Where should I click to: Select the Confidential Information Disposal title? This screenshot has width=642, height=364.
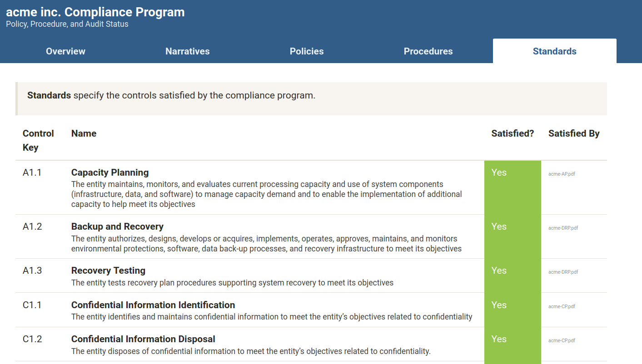[x=143, y=339]
